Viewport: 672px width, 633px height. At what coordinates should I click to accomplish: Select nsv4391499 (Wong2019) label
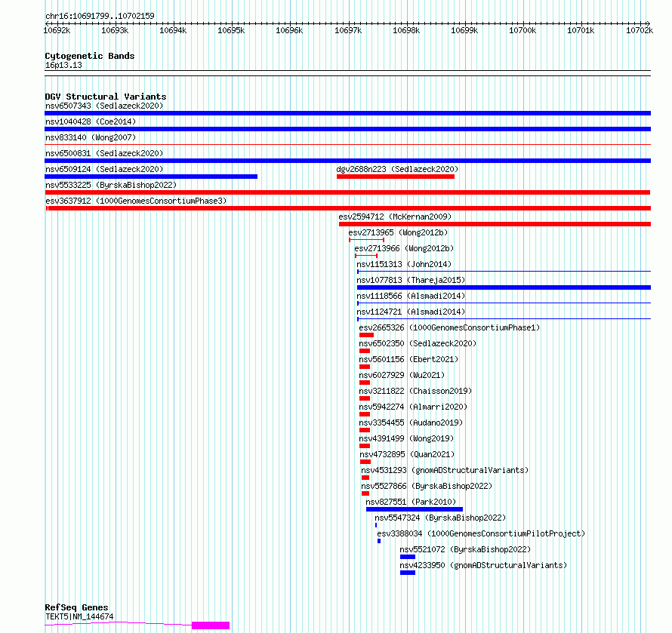pyautogui.click(x=406, y=438)
